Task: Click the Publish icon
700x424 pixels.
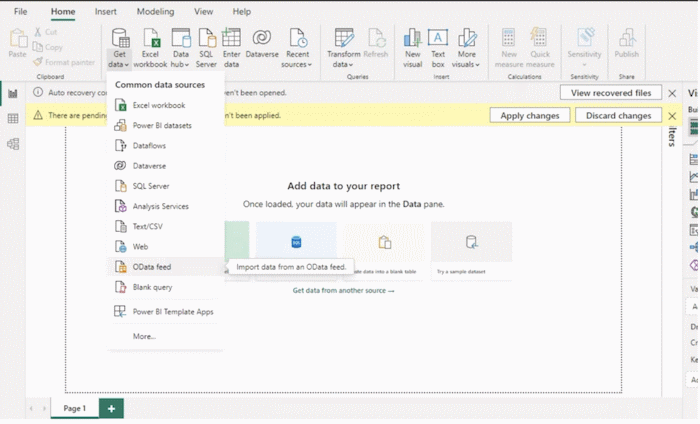Action: pos(626,43)
